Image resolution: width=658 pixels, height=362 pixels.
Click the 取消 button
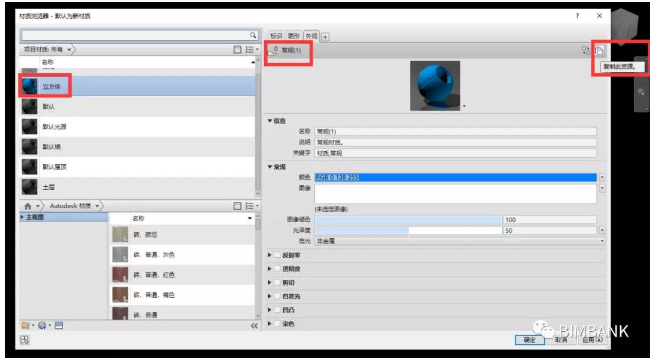point(561,339)
